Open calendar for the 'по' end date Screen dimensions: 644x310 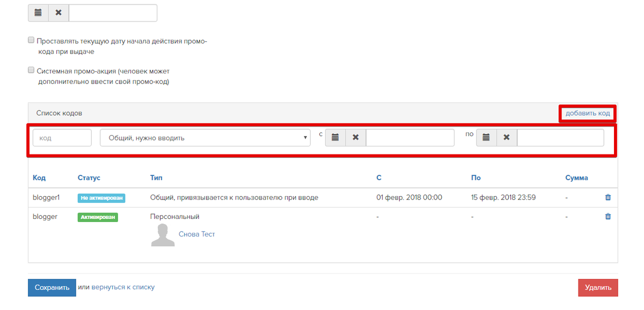click(486, 138)
